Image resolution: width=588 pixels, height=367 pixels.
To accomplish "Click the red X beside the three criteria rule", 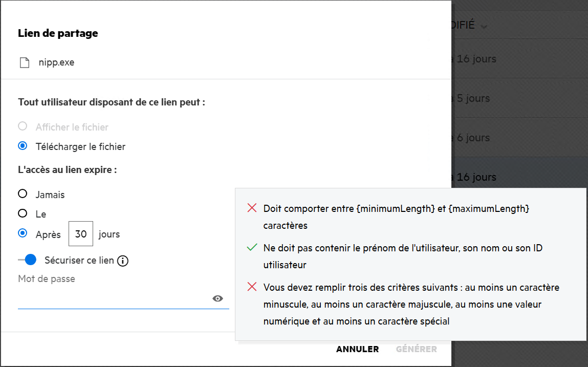I will click(251, 287).
